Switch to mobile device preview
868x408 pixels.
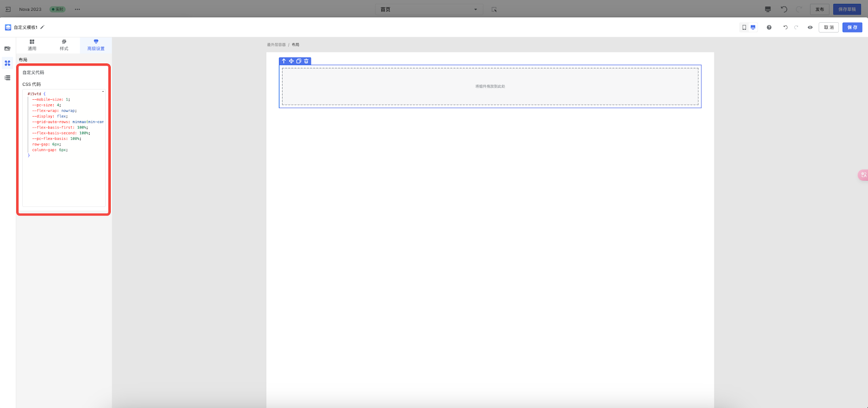[x=744, y=28]
